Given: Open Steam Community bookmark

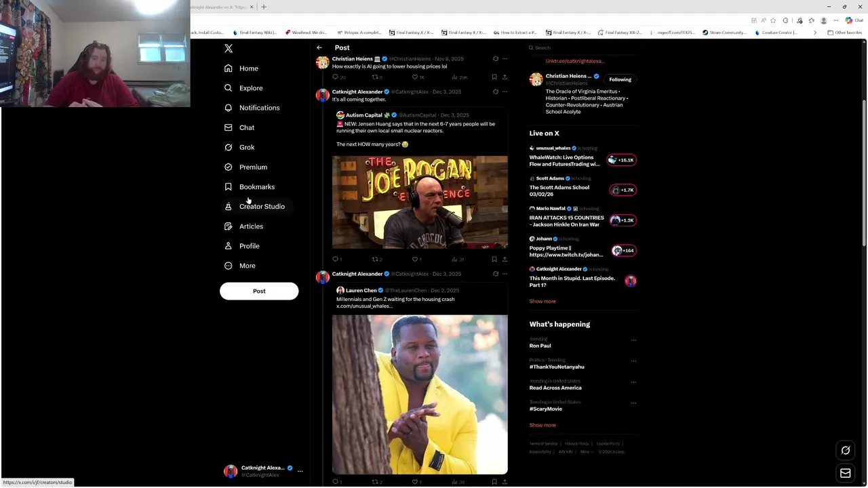Looking at the screenshot, I should point(724,33).
